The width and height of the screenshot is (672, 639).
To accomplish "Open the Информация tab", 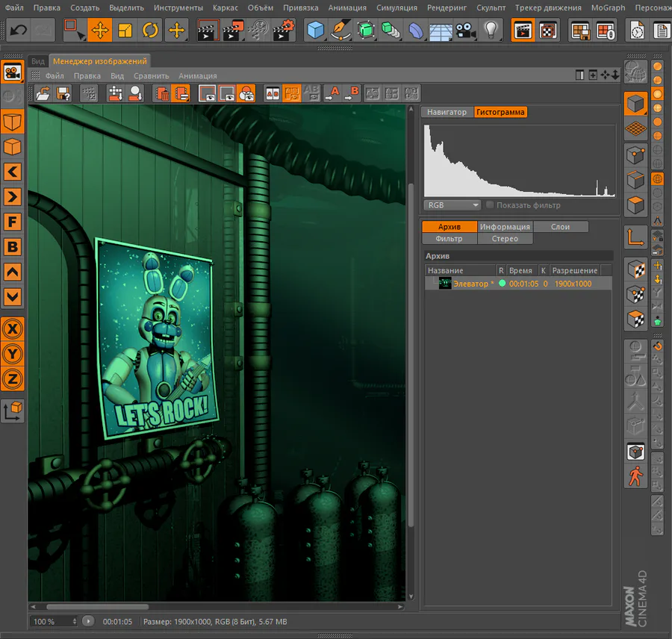I will click(505, 227).
